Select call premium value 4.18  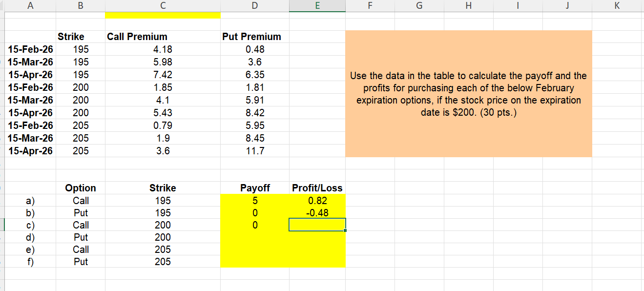click(163, 49)
